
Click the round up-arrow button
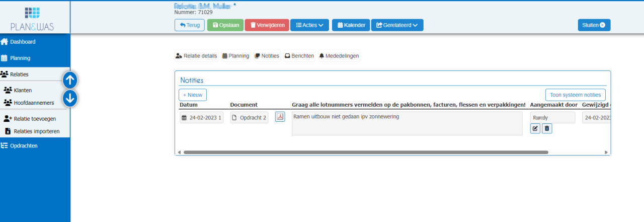[70, 80]
